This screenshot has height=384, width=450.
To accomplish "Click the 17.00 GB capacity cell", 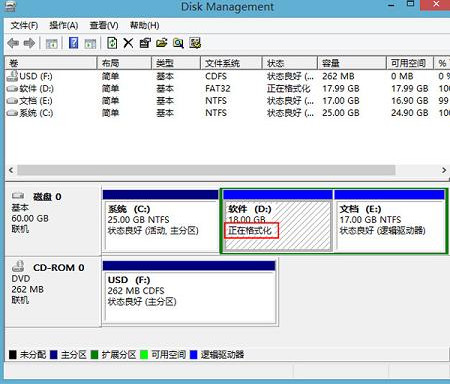I will coord(341,101).
